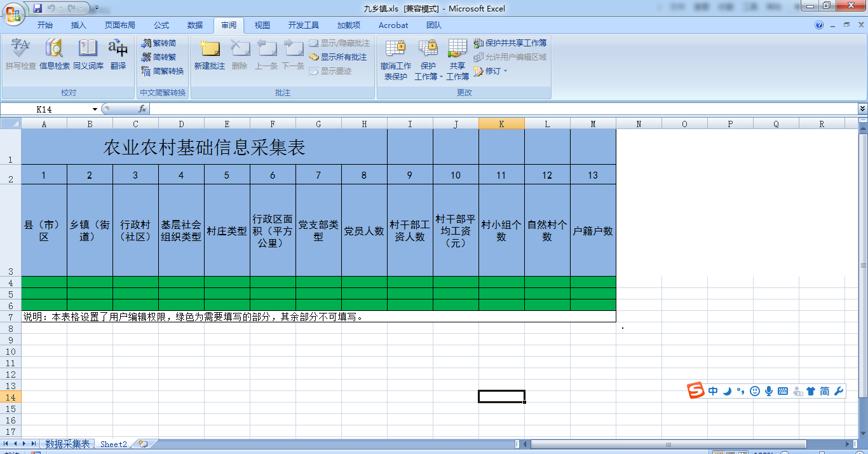Select Sheet2 worksheet tab
The image size is (868, 454).
[114, 444]
